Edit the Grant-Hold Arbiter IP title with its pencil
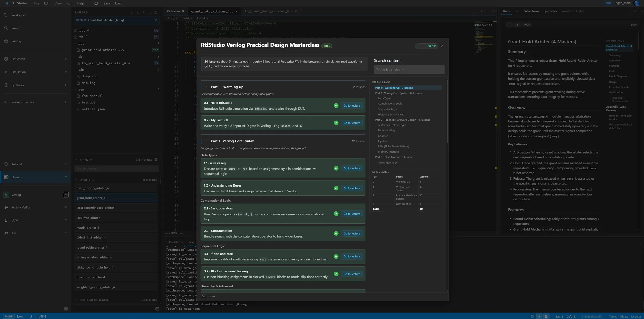Image resolution: width=644 pixels, height=319 pixels. (x=156, y=20)
